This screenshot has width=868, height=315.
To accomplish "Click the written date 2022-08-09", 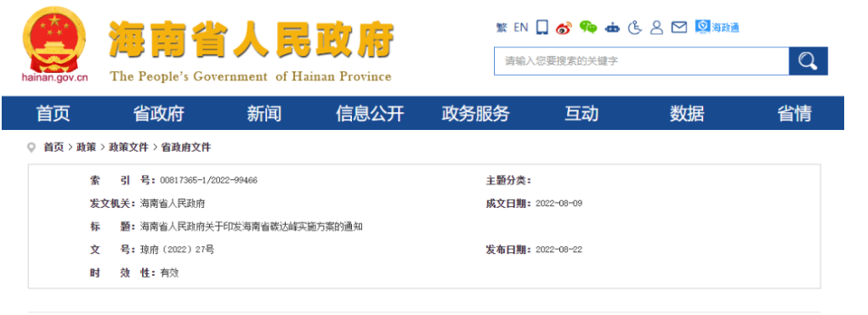I will (559, 204).
